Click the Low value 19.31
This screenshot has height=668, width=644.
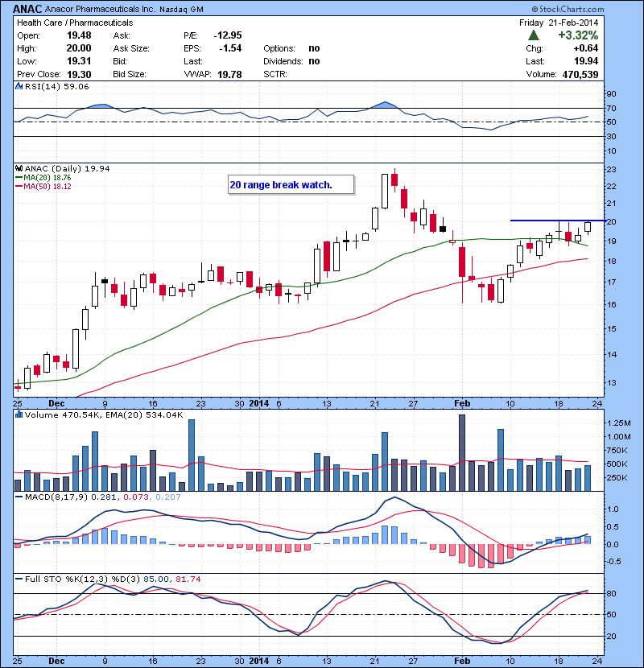pyautogui.click(x=79, y=61)
